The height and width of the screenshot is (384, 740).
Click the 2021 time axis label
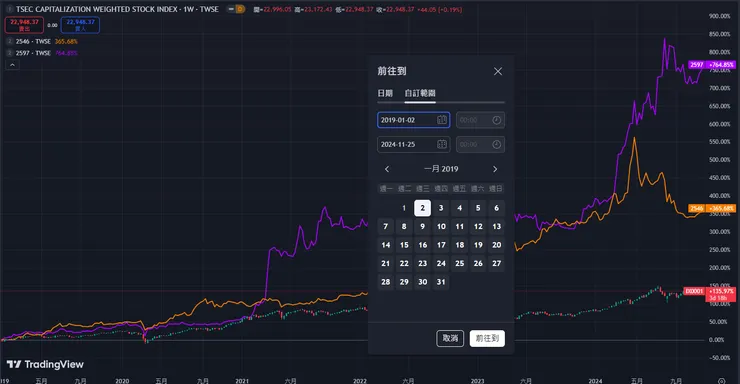tap(242, 381)
